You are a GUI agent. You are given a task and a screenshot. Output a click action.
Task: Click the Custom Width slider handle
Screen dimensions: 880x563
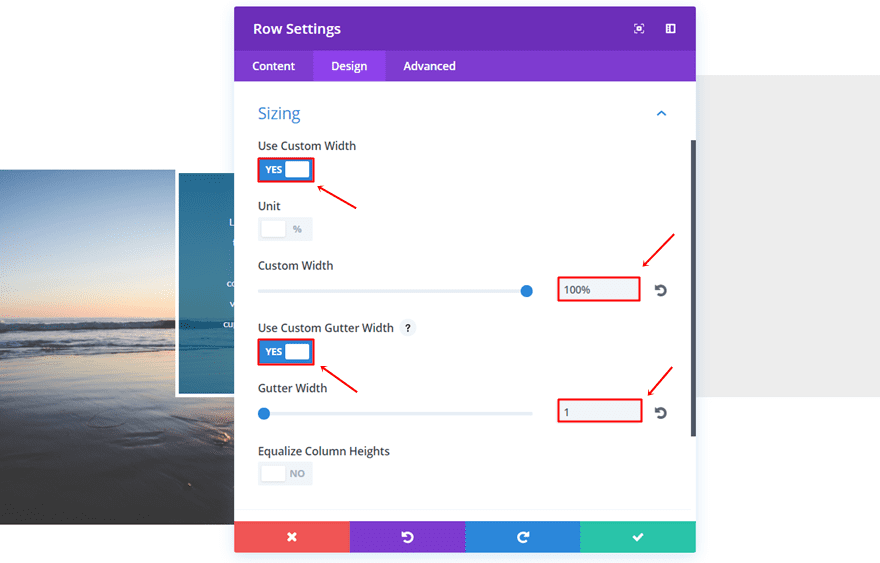tap(526, 291)
